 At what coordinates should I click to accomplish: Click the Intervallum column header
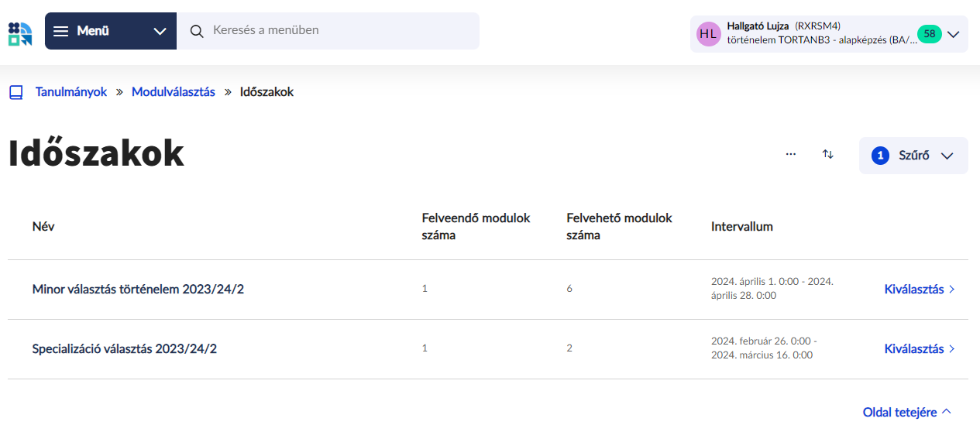pyautogui.click(x=742, y=227)
